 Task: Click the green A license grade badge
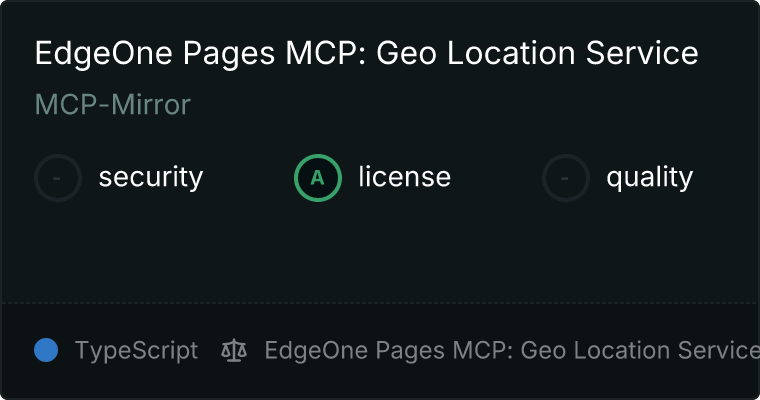(x=318, y=178)
